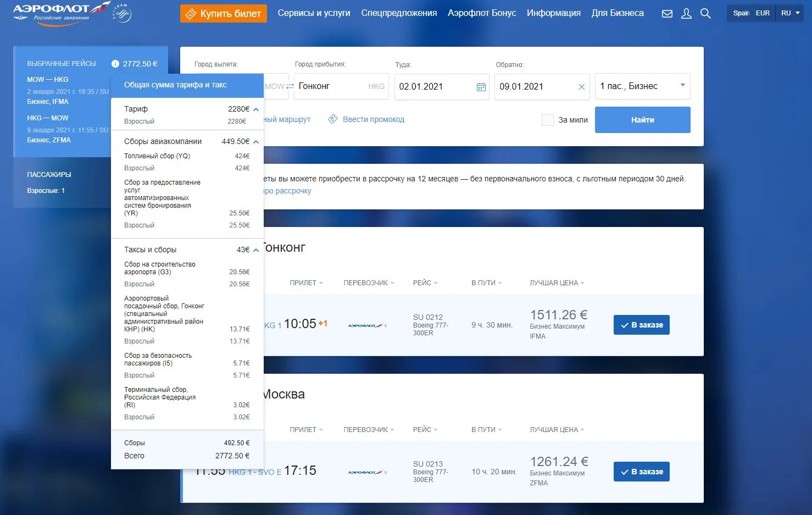Click the Ввести промокод link
812x515 pixels.
pyautogui.click(x=374, y=119)
